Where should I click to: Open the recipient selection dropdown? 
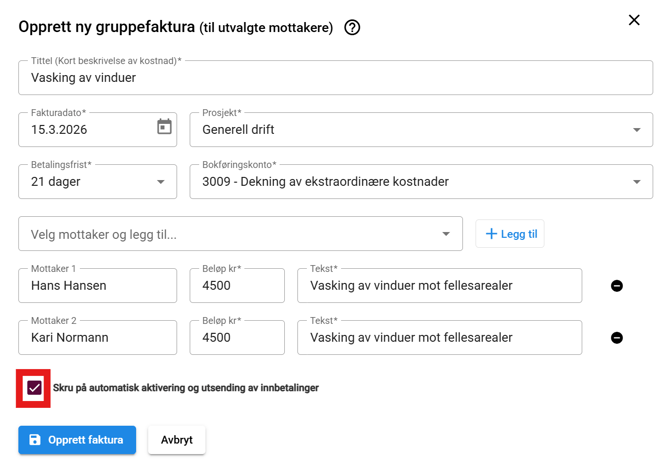pos(445,234)
